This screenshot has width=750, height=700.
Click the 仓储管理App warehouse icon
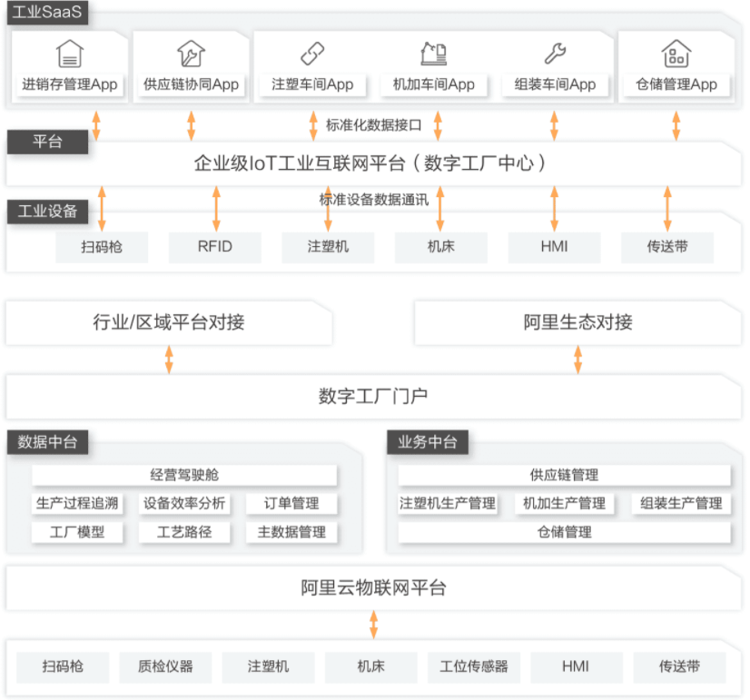pos(676,54)
